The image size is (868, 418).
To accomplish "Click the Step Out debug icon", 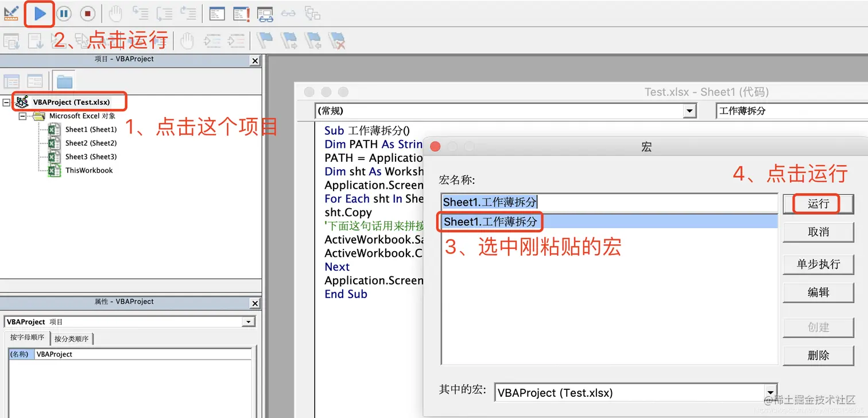I will click(188, 13).
